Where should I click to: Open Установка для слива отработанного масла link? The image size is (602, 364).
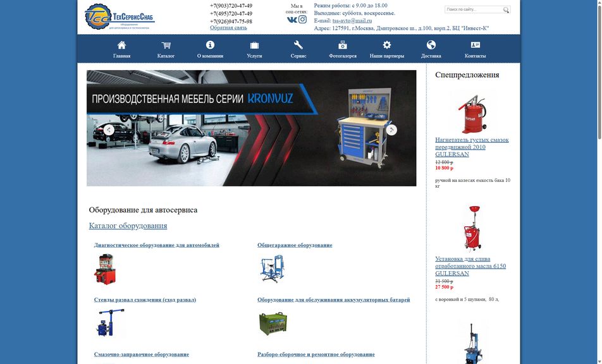pyautogui.click(x=470, y=266)
